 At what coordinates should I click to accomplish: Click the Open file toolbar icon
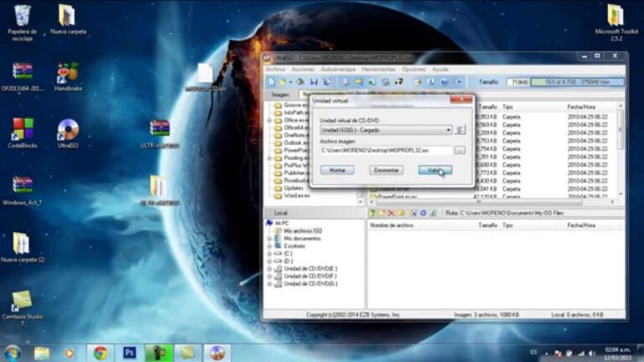tap(283, 82)
